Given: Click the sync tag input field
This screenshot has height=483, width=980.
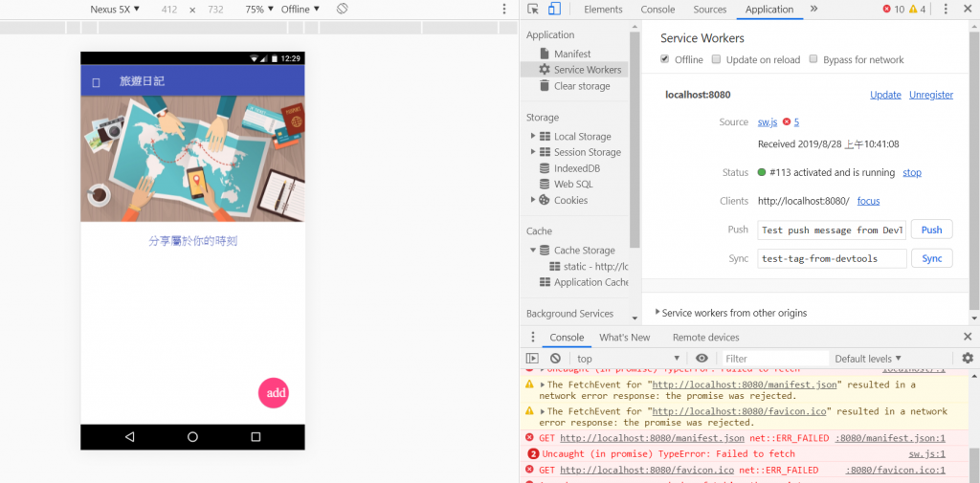Looking at the screenshot, I should [832, 258].
